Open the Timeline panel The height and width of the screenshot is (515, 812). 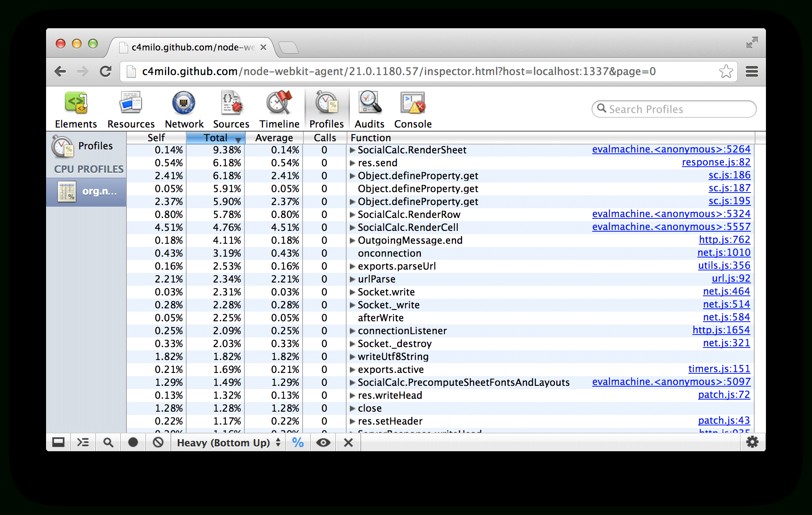click(x=279, y=108)
